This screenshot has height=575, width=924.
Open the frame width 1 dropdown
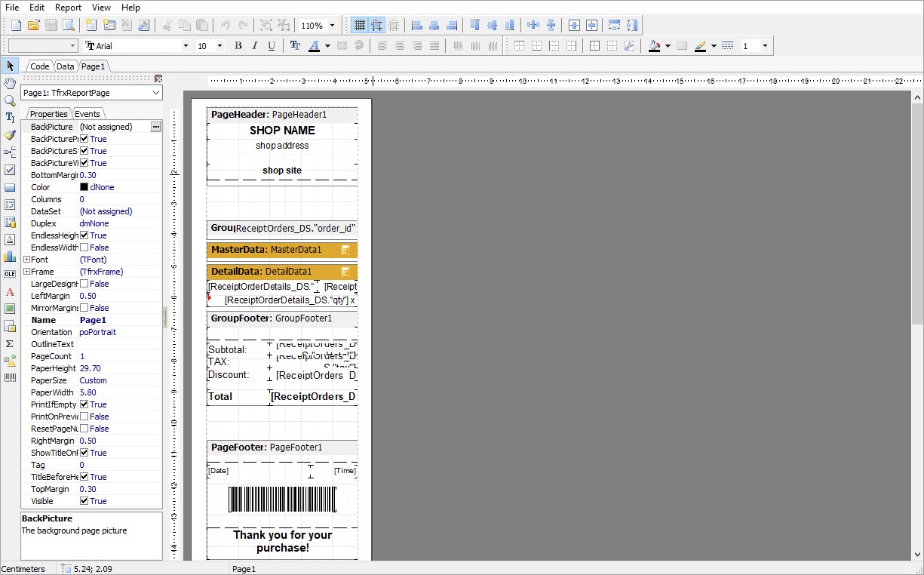[765, 46]
